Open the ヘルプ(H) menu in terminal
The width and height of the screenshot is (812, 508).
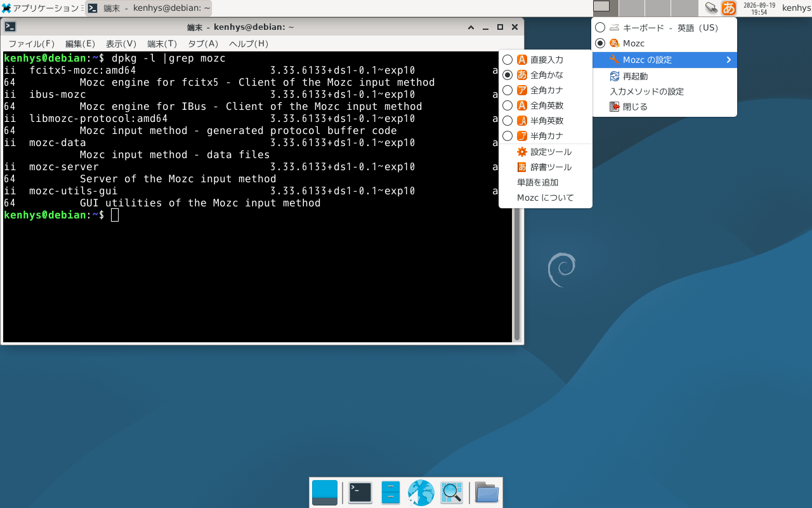click(249, 44)
